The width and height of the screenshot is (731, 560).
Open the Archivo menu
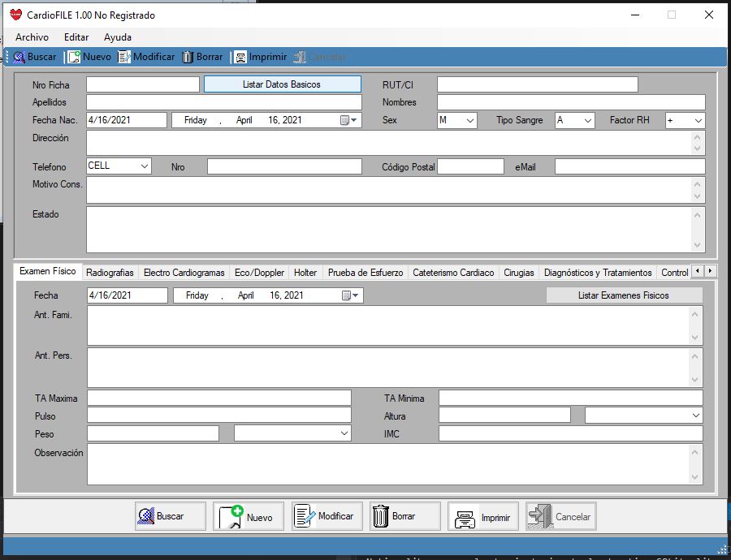pos(32,37)
